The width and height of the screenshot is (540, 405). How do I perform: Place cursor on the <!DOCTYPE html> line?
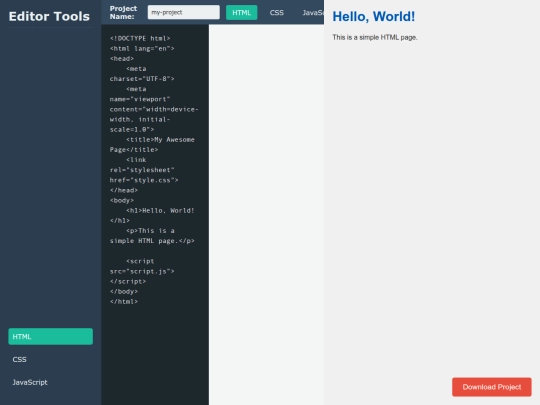[x=140, y=38]
